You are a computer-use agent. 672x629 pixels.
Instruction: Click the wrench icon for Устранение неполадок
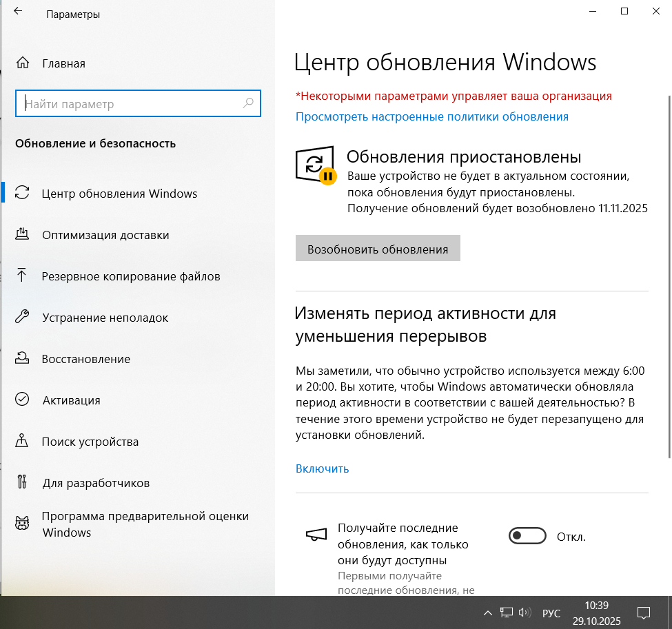[22, 317]
